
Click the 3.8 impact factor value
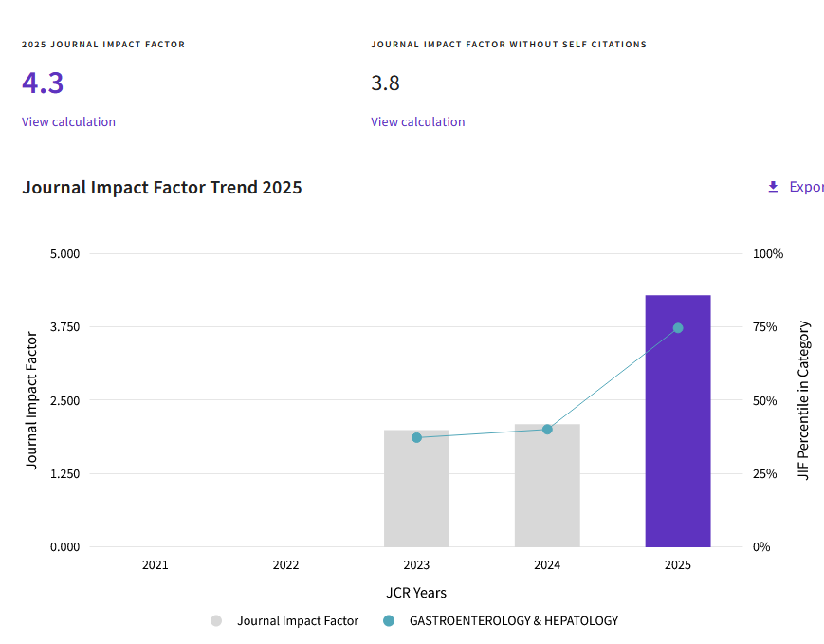385,83
